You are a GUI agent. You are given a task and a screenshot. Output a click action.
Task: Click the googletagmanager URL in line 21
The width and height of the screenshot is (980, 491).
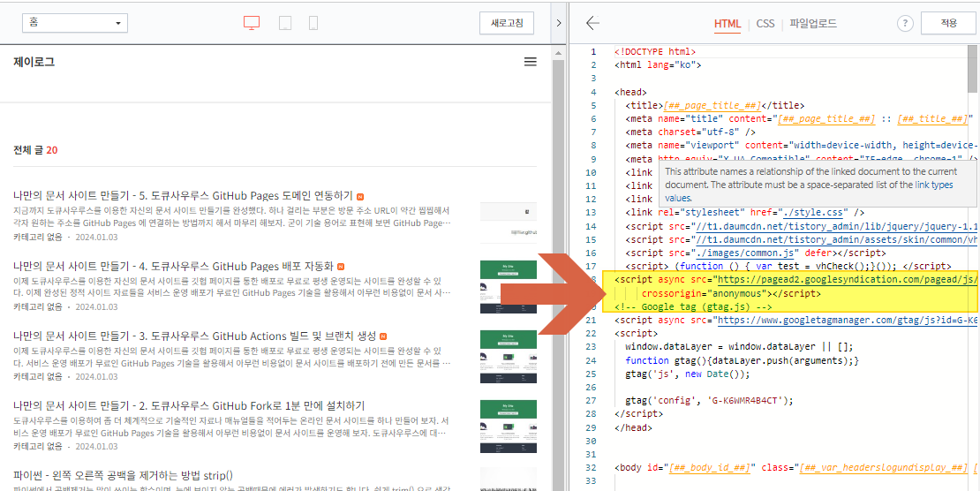coord(847,321)
